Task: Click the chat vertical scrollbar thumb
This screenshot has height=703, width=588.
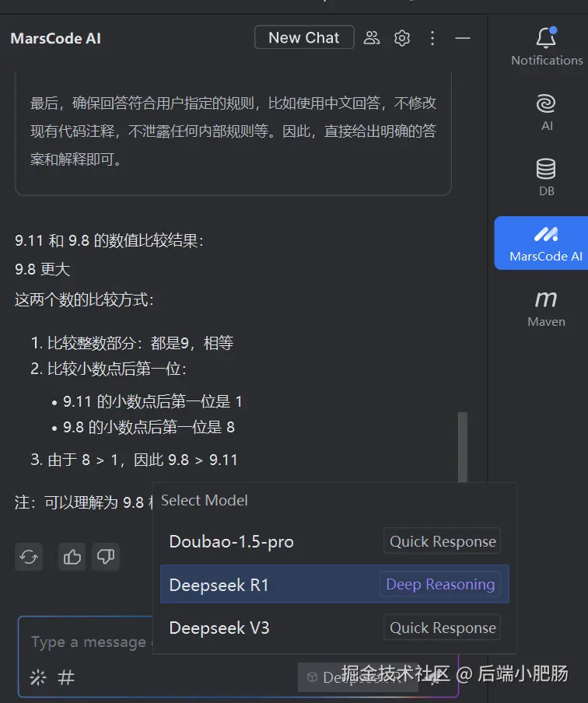Action: point(463,447)
